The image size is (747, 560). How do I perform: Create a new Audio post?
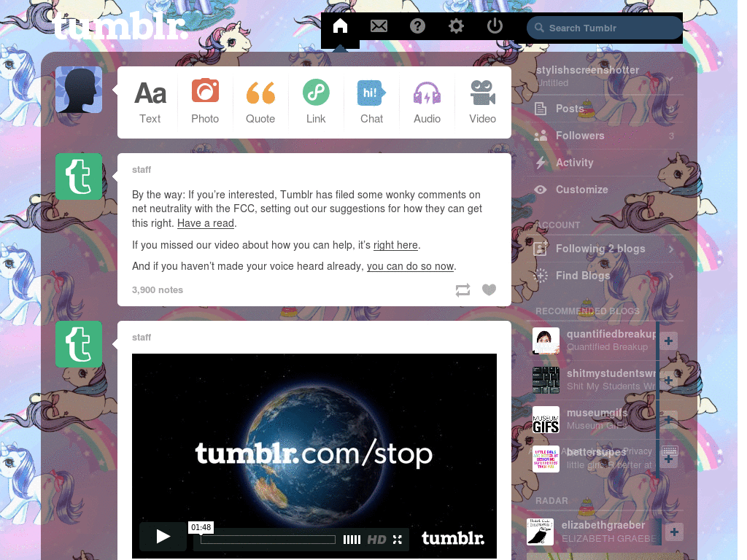point(427,102)
